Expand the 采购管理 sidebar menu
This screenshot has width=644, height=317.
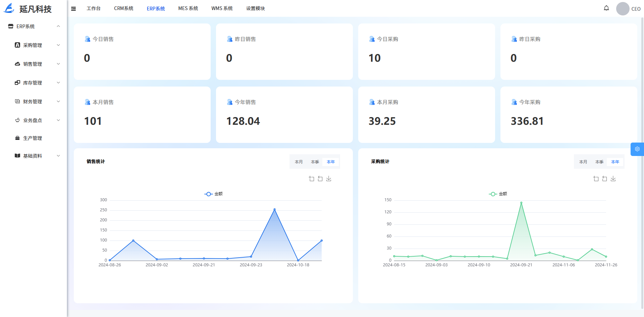[x=37, y=45]
